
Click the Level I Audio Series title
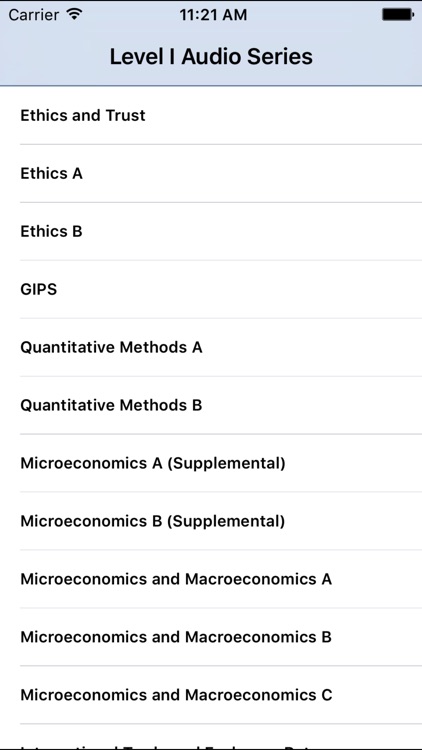211,56
